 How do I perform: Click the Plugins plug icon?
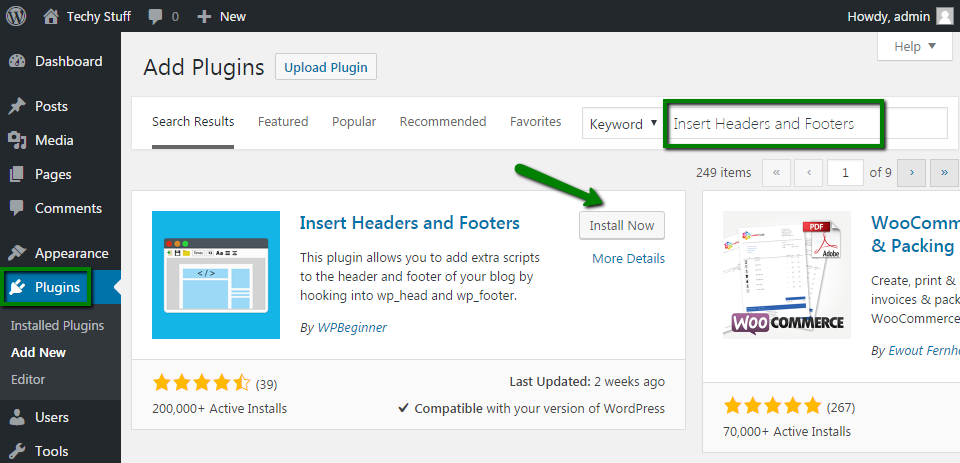coord(17,287)
